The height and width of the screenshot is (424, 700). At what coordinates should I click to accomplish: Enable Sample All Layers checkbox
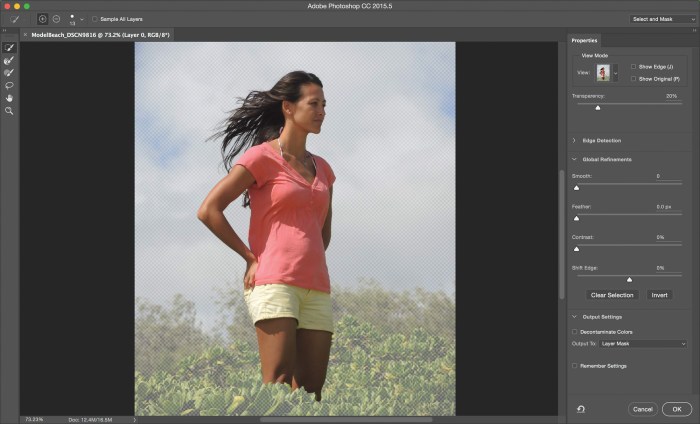pos(95,19)
